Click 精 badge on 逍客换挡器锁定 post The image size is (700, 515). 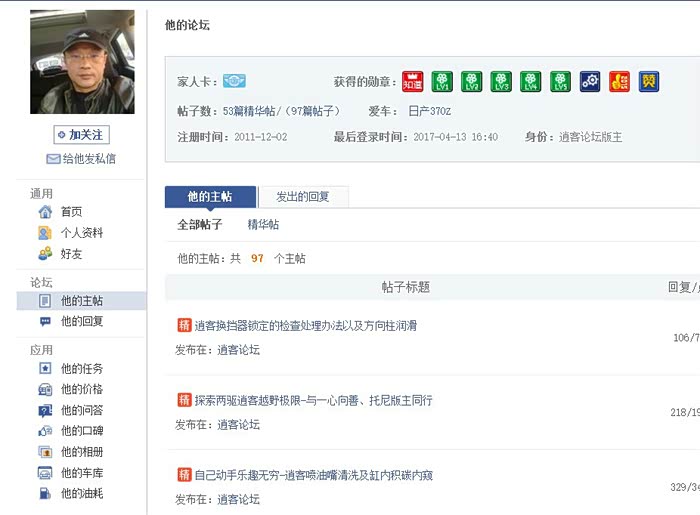[184, 325]
